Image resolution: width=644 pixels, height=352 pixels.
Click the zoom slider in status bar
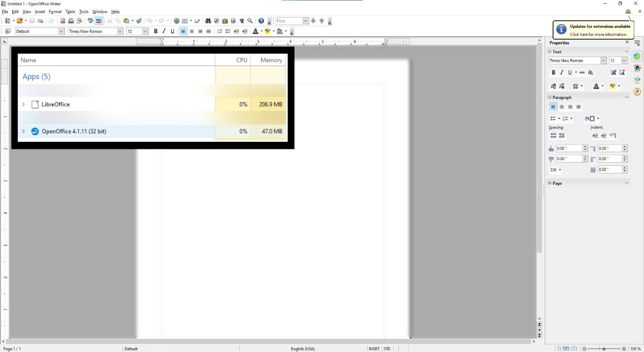pos(604,349)
